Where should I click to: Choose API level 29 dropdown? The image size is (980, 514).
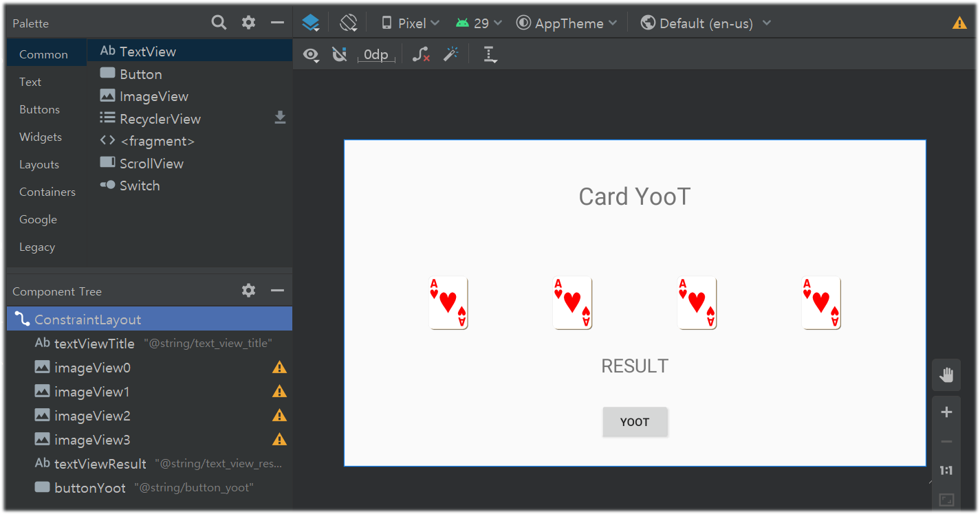(x=479, y=23)
